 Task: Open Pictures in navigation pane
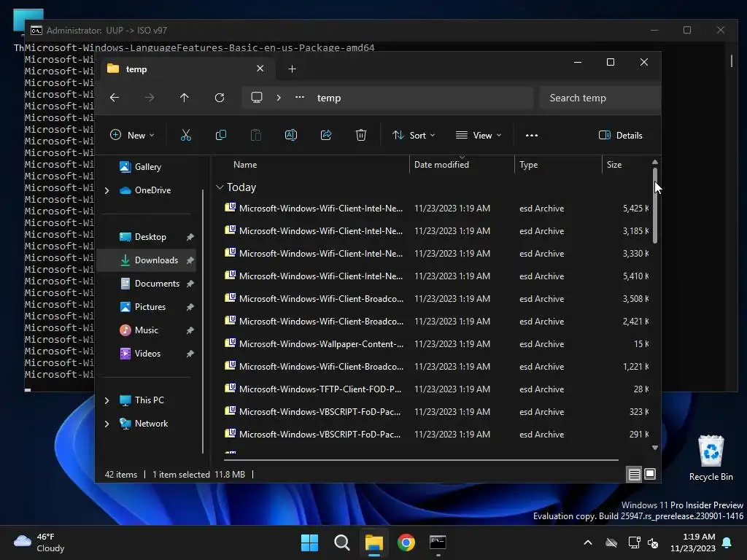150,307
